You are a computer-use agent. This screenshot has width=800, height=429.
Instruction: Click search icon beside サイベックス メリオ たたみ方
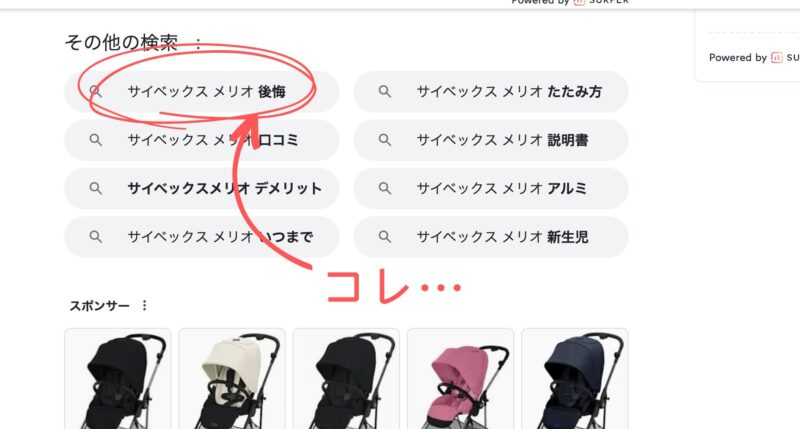click(385, 92)
